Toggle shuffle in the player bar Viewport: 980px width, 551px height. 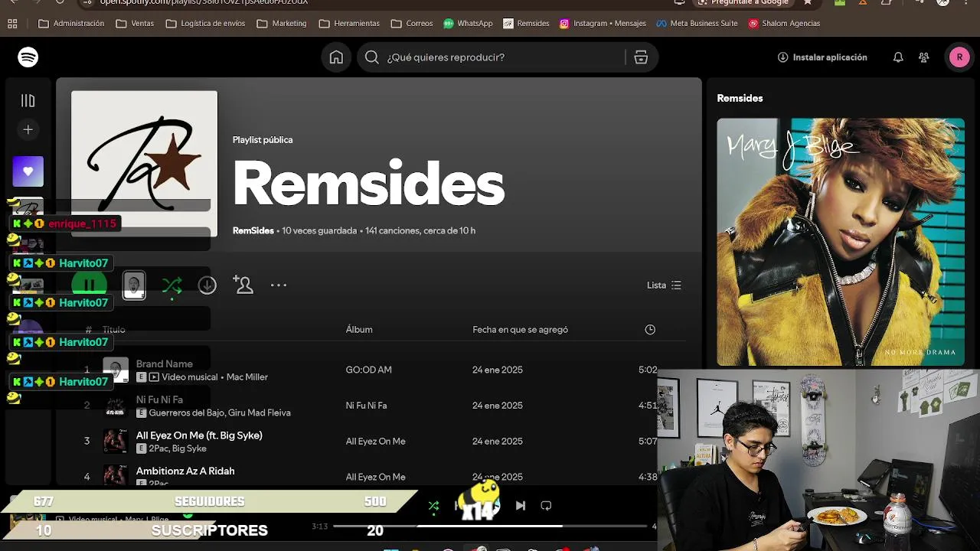(433, 506)
